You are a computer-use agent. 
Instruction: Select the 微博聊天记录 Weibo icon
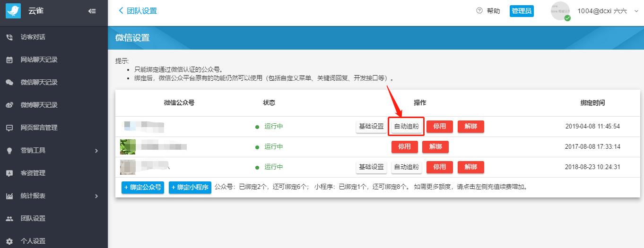tap(9, 105)
